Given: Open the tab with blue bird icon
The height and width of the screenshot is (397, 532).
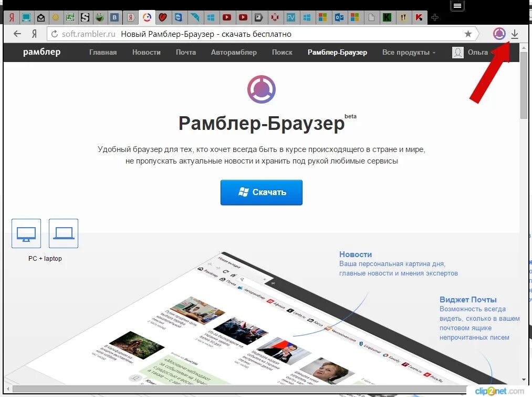Looking at the screenshot, I should (194, 17).
